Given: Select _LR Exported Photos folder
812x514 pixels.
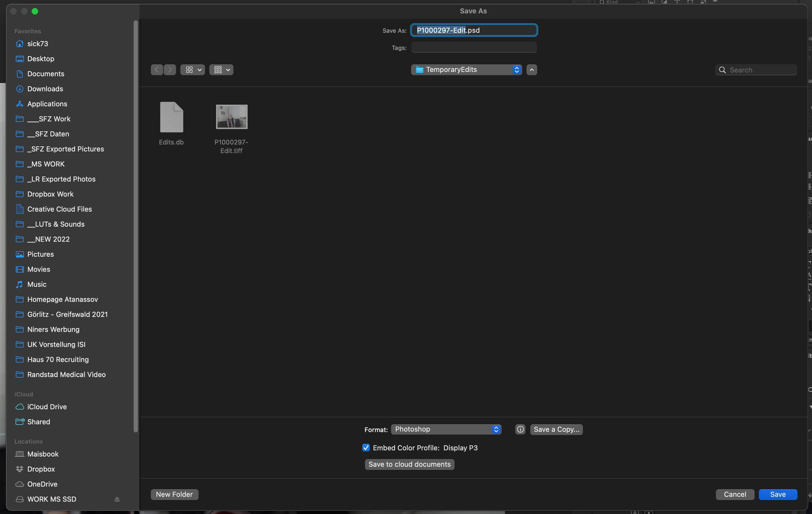Looking at the screenshot, I should coord(61,179).
